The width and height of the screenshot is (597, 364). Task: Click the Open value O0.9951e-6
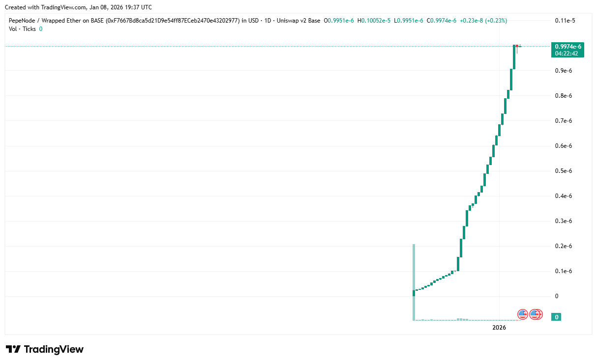pos(338,21)
